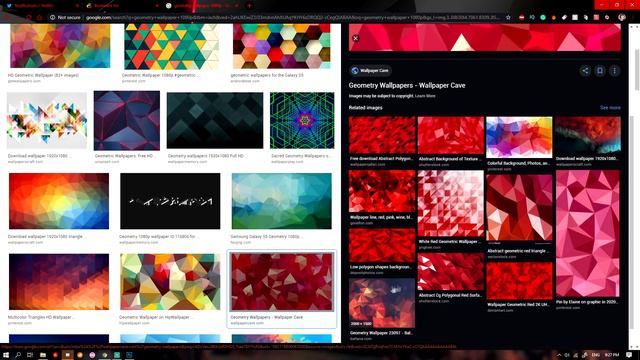Image resolution: width=640 pixels, height=360 pixels.
Task: Visit the Wallpaper Cave source chip
Action: 370,71
